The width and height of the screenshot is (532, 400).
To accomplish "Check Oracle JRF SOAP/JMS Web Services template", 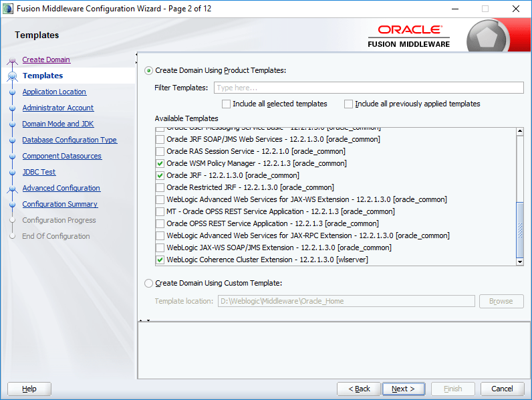I will tap(160, 139).
